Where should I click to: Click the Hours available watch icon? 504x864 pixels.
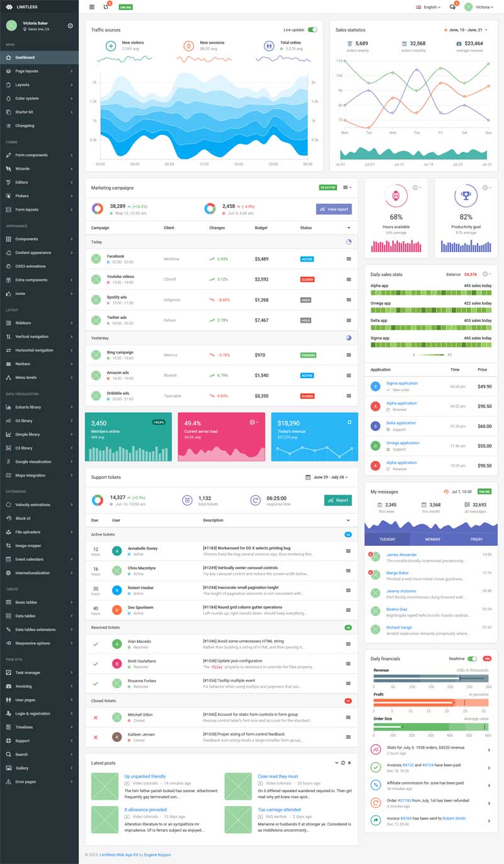396,196
